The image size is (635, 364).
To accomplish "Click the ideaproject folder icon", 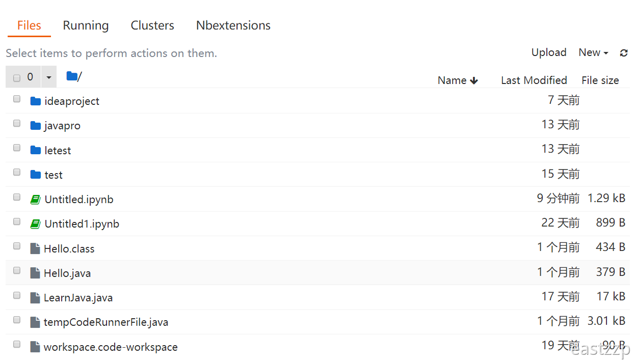I will click(x=35, y=101).
